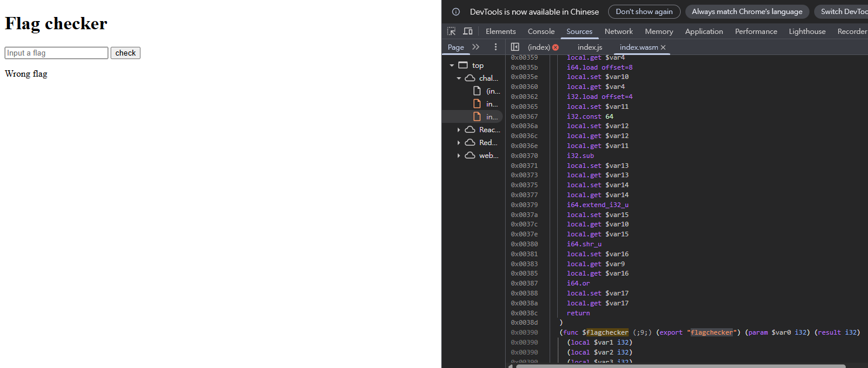Close the index.wasm editor tab
Screen dimensions: 868x368
point(663,47)
